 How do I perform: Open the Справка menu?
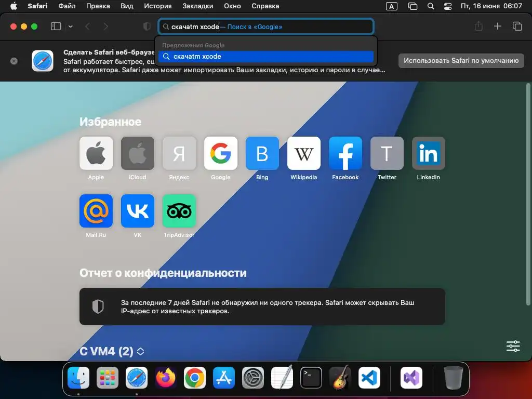point(265,6)
